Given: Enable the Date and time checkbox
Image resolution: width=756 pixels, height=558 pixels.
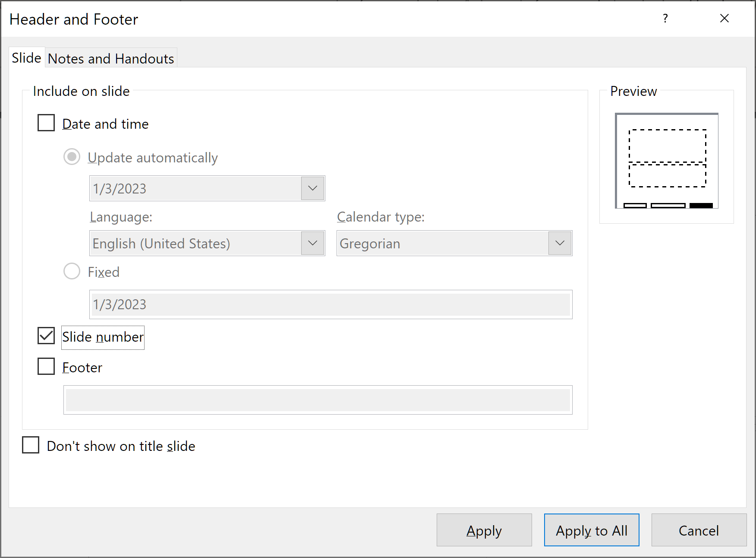Looking at the screenshot, I should 46,123.
